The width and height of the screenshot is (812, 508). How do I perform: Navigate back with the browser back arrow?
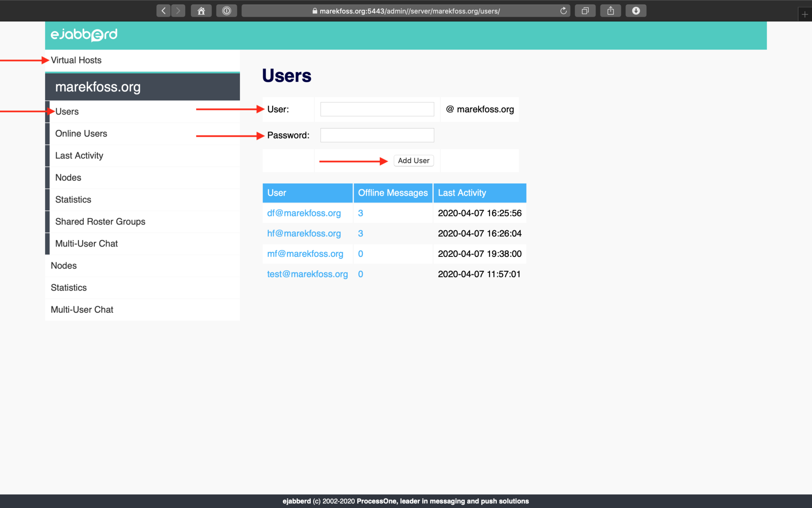pos(163,11)
